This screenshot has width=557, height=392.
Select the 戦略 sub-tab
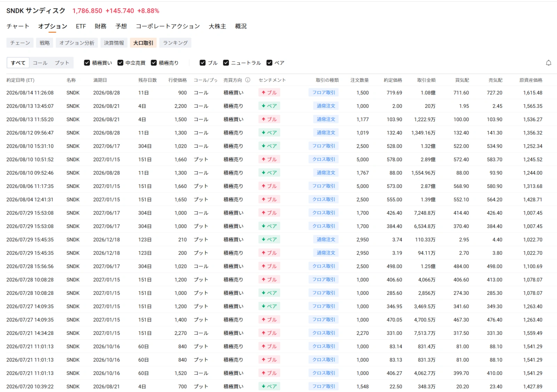tap(45, 43)
